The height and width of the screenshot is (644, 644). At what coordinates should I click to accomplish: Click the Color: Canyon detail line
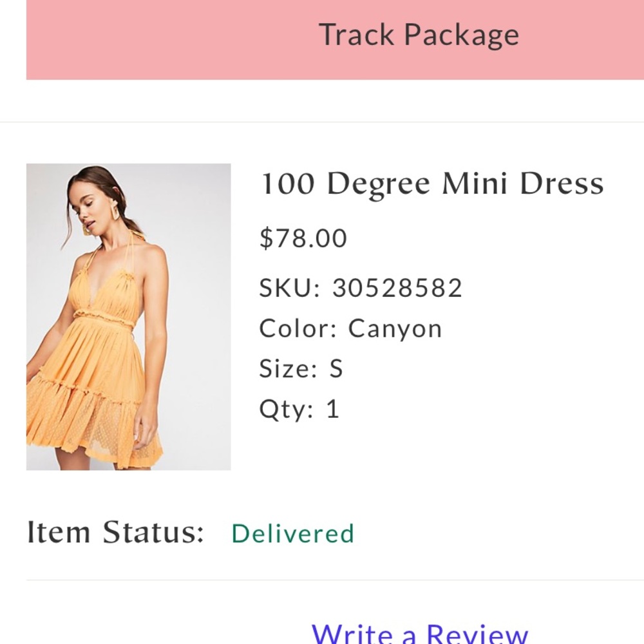(350, 328)
